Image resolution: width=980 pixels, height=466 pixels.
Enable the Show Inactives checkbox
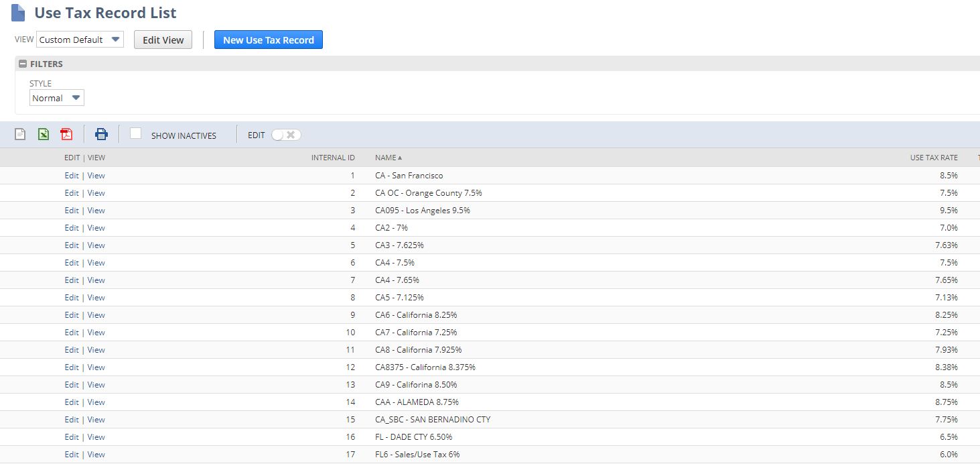(x=136, y=133)
